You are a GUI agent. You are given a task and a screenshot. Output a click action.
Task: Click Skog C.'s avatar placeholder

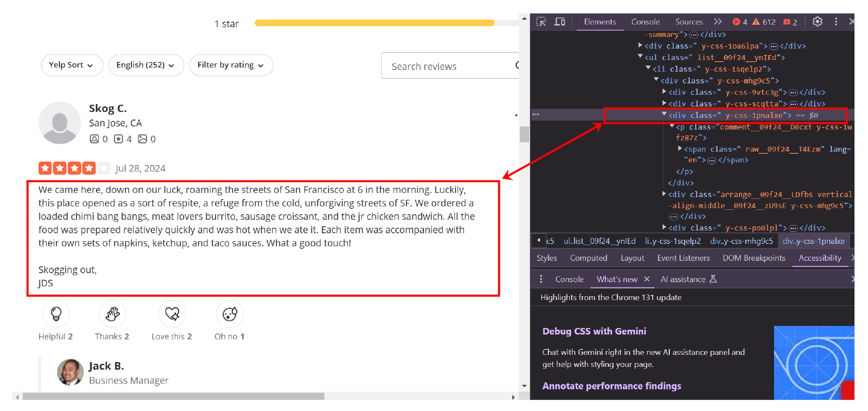[x=60, y=123]
